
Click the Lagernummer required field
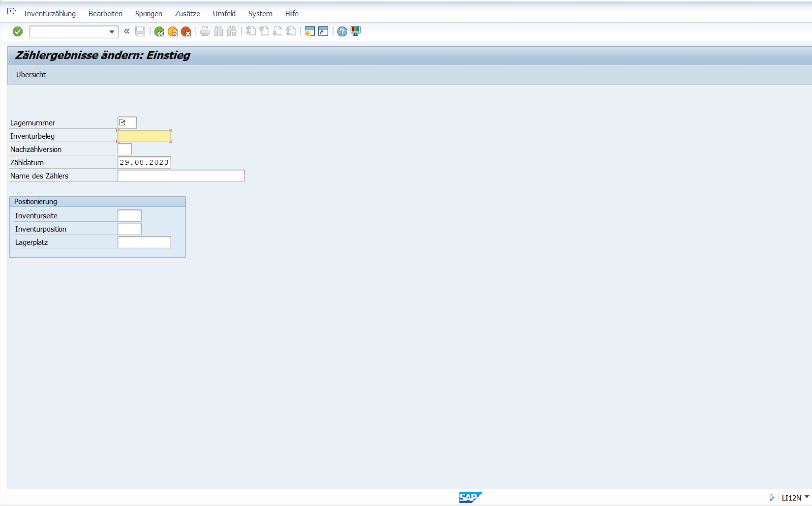point(127,122)
